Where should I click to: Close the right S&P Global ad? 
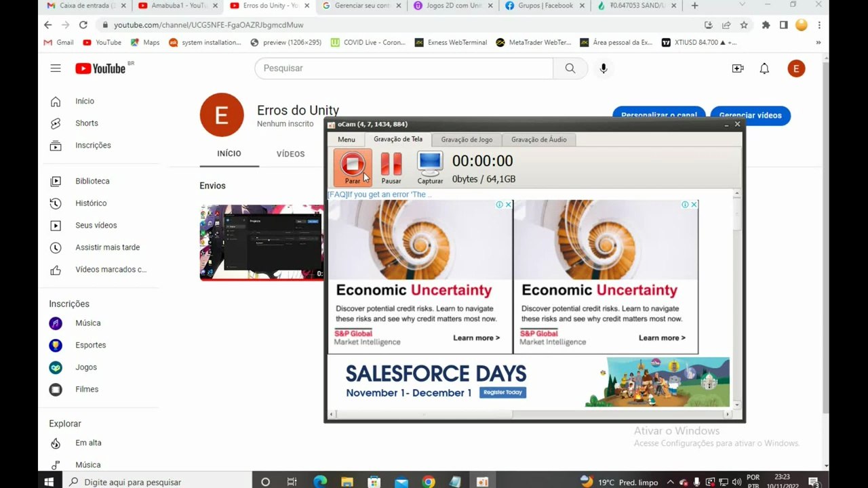[694, 205]
